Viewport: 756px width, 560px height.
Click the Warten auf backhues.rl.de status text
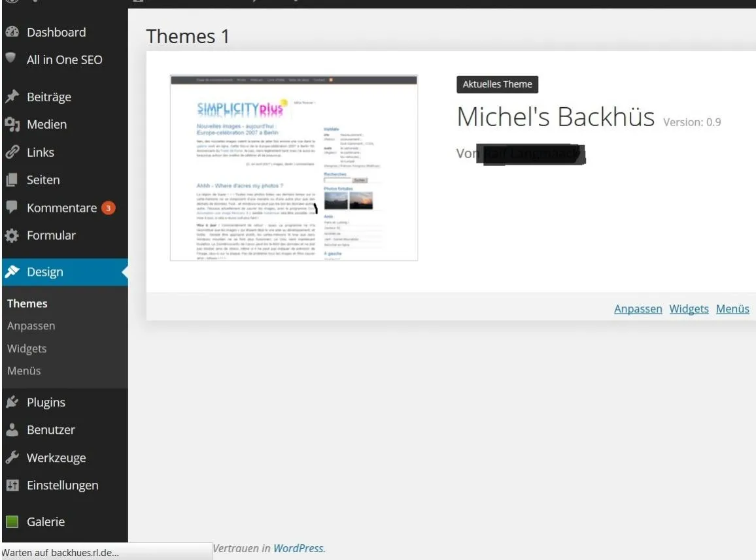[x=60, y=553]
